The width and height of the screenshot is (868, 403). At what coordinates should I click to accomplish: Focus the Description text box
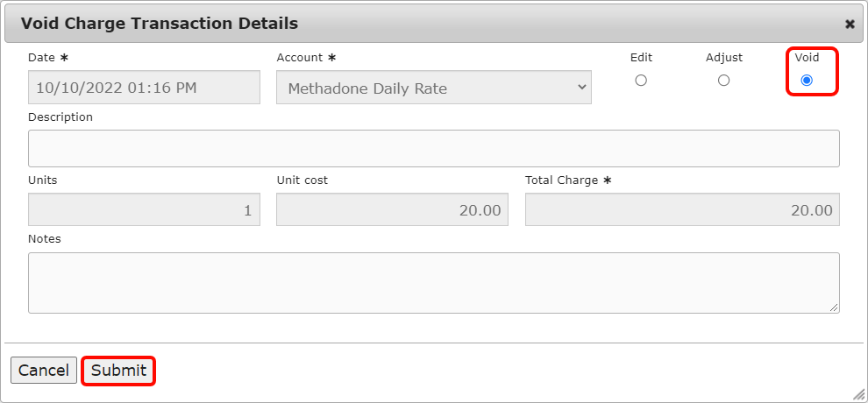pyautogui.click(x=433, y=148)
